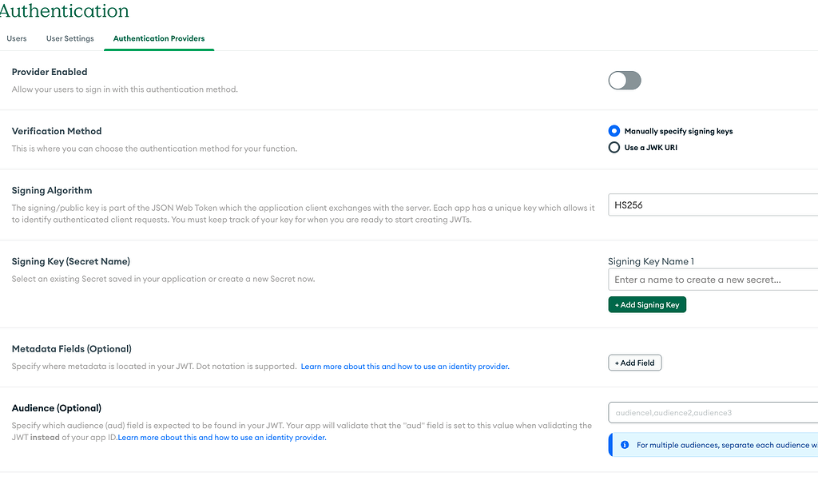Choose the Use a JWK URI option
The image size is (818, 504).
point(614,147)
